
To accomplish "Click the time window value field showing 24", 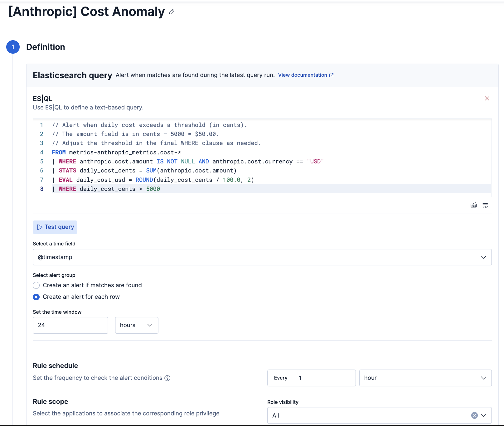I will (x=70, y=325).
